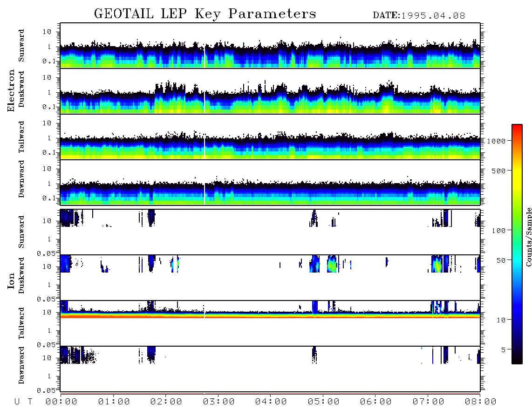Viewport: 532px width, 410px height.
Task: Click the colorbar '10' tick value
Action: [501, 320]
